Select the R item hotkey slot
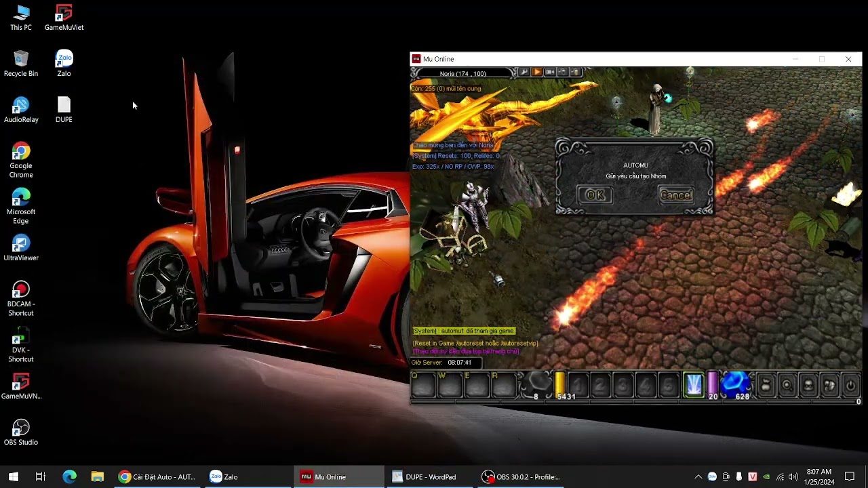 point(503,385)
